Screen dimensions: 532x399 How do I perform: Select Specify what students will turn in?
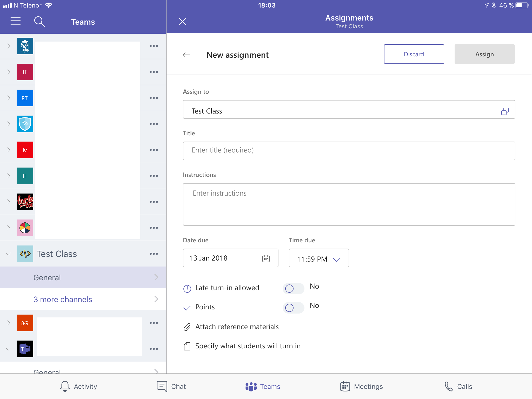click(248, 346)
